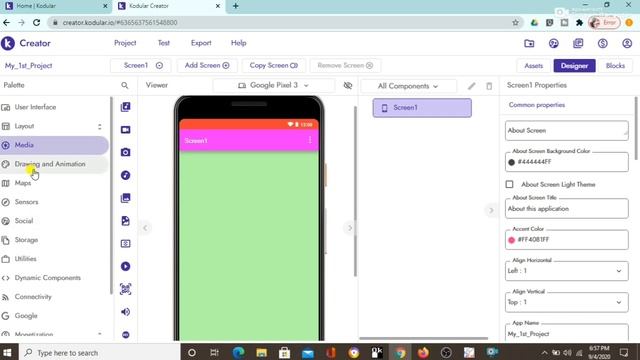Viewport: 640px width, 360px height.
Task: Select the music note circle component icon
Action: click(x=126, y=175)
